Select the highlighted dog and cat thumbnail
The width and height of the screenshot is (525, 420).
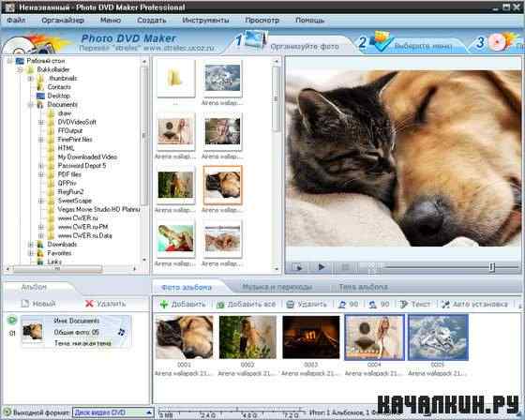click(x=222, y=185)
